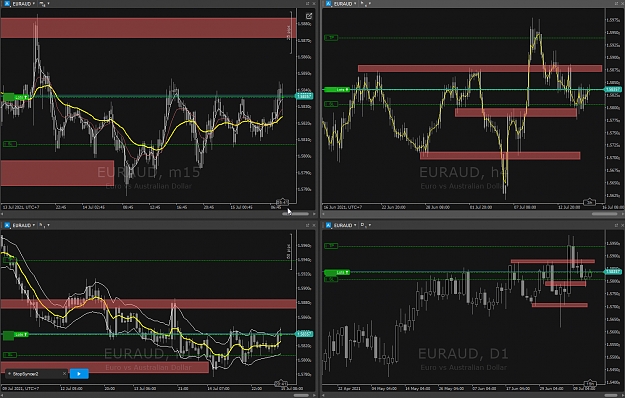
Task: Select lower red support zone in m15 chart
Action: 57,173
